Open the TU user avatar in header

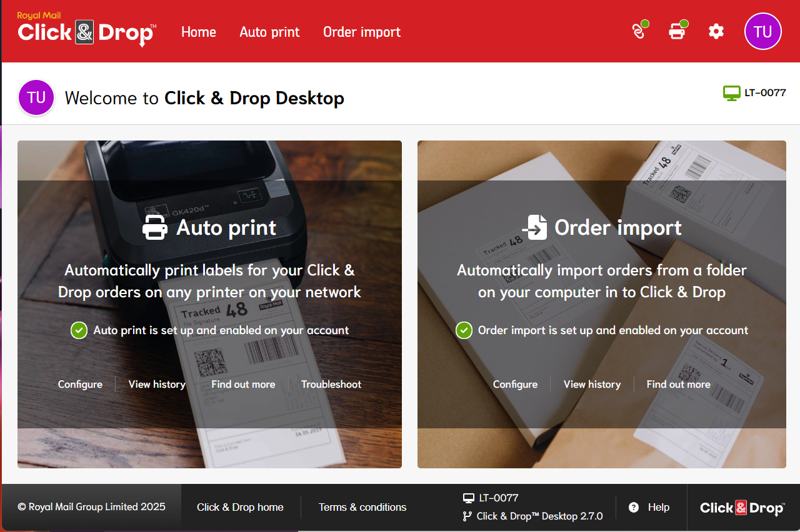tap(762, 31)
